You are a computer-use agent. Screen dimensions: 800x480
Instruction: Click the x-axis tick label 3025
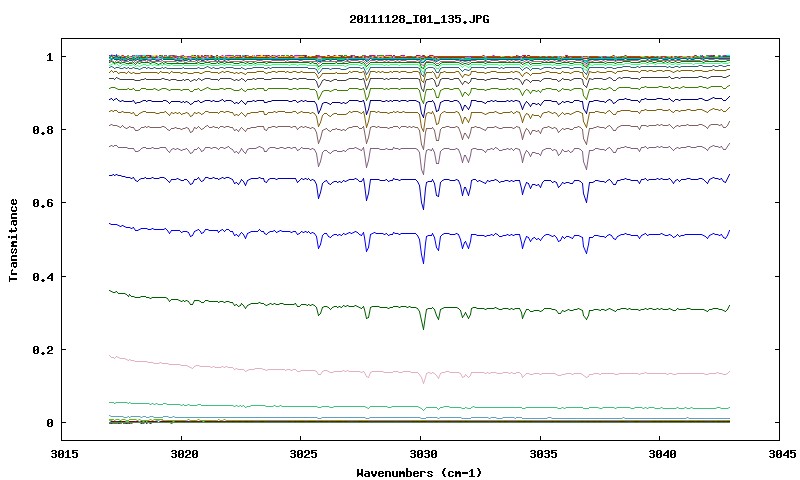tap(303, 454)
